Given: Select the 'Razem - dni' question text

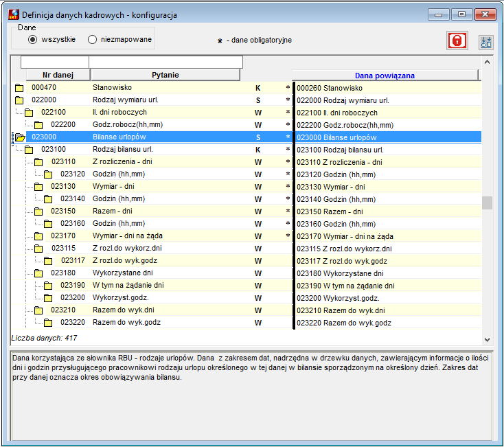Looking at the screenshot, I should click(x=113, y=211).
